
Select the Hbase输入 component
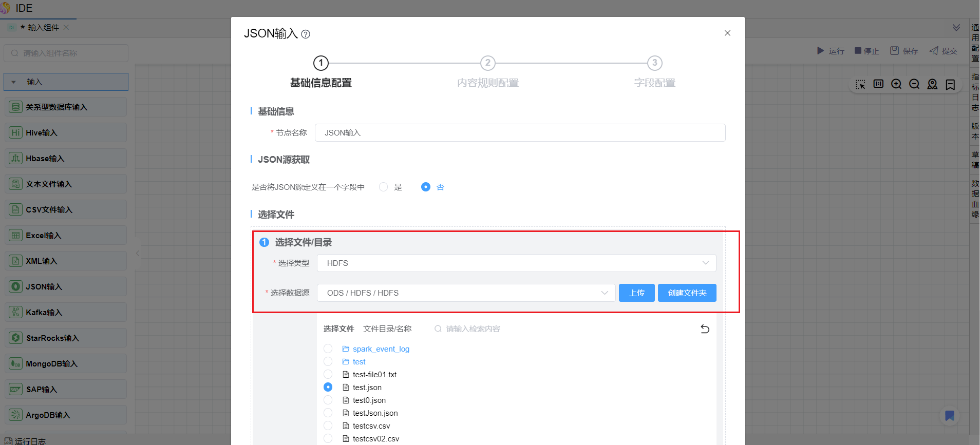(66, 158)
